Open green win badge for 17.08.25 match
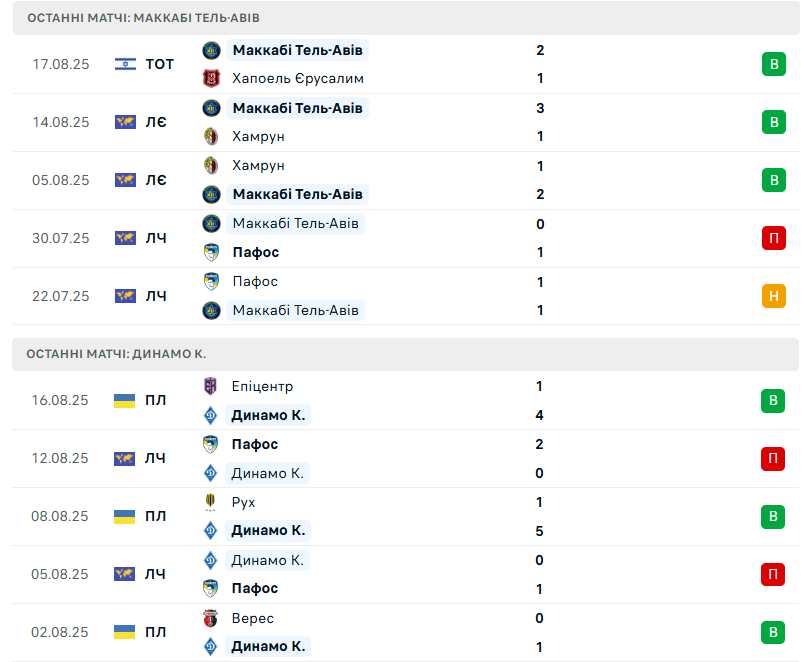The width and height of the screenshot is (811, 662). tap(772, 64)
